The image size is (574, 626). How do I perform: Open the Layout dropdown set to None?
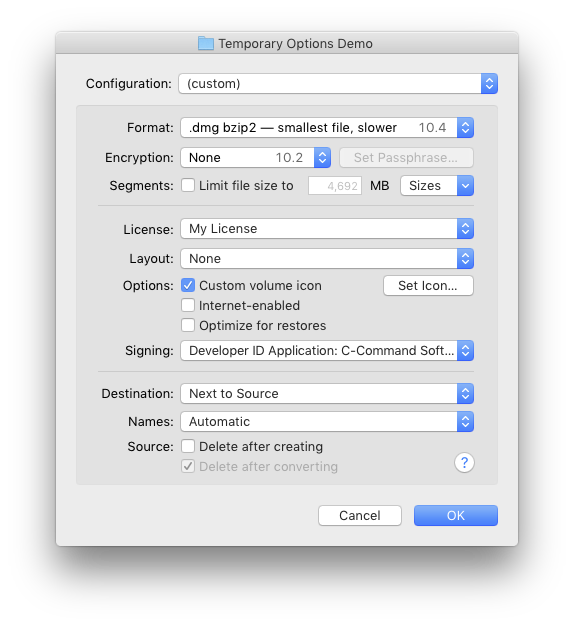327,259
